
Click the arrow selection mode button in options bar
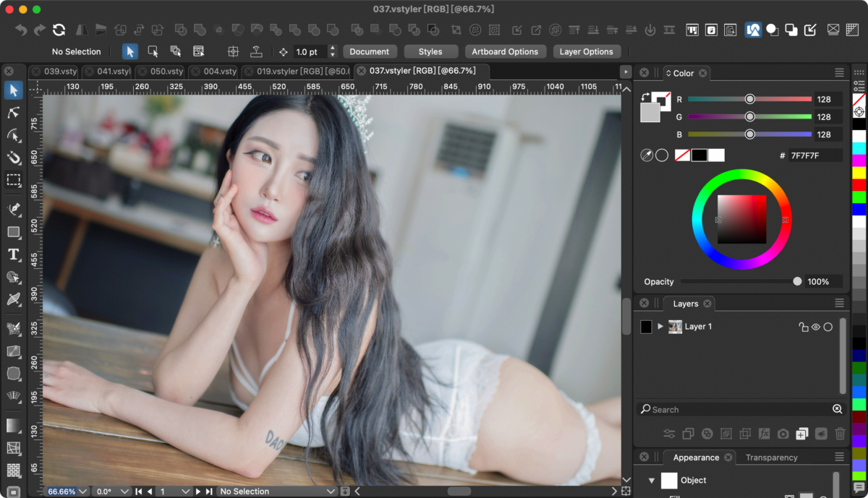click(130, 52)
